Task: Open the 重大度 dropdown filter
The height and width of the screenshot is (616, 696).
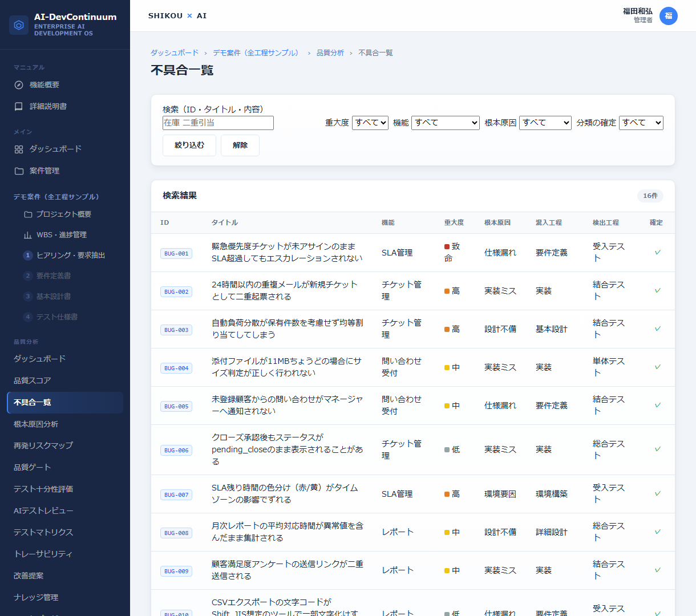Action: 370,123
